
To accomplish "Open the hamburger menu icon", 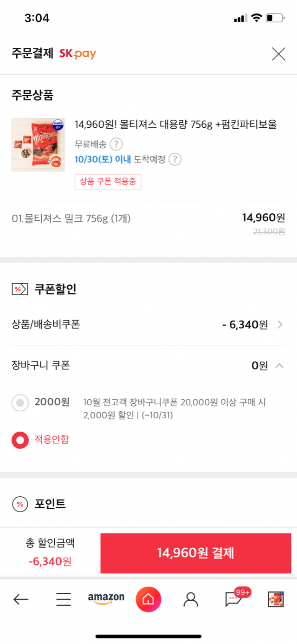I will pos(64,599).
